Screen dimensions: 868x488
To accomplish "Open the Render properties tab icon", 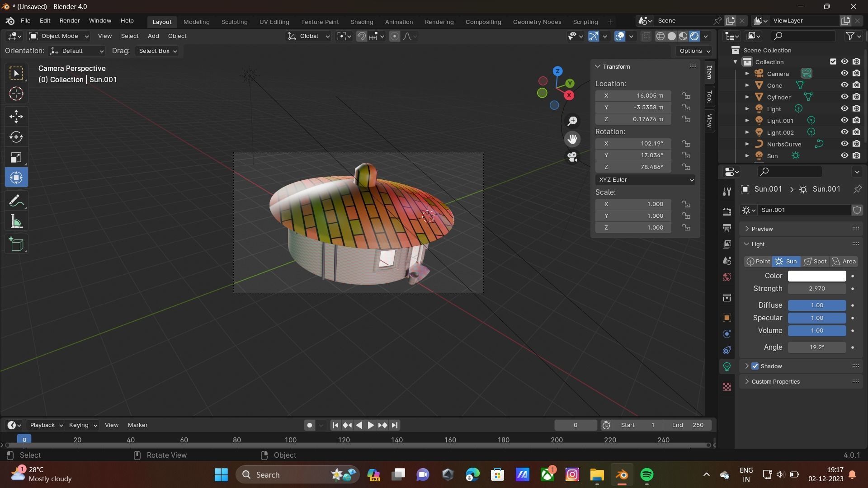I will click(x=727, y=211).
